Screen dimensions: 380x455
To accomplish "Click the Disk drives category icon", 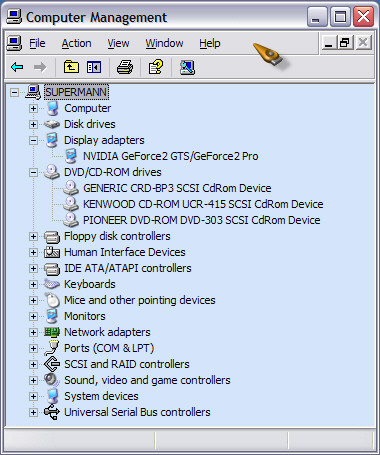I will tap(52, 124).
